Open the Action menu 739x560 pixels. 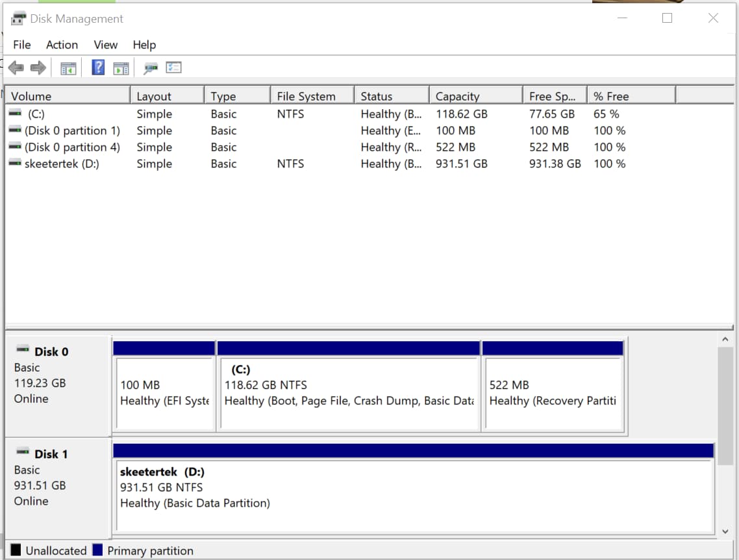[x=61, y=45]
